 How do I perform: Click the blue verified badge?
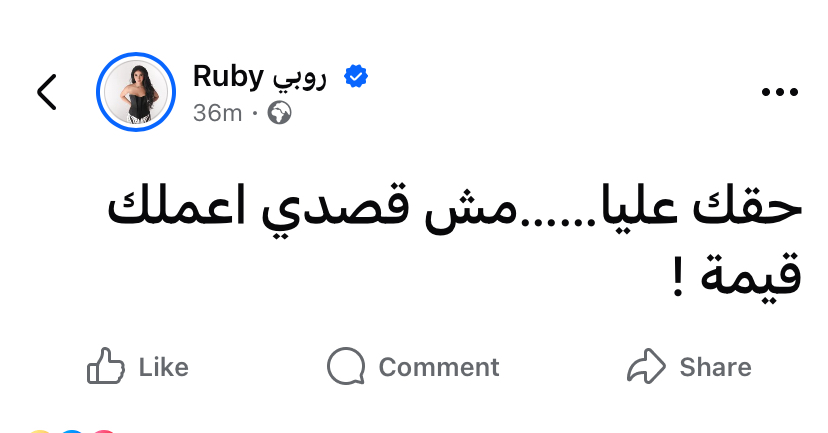coord(355,76)
